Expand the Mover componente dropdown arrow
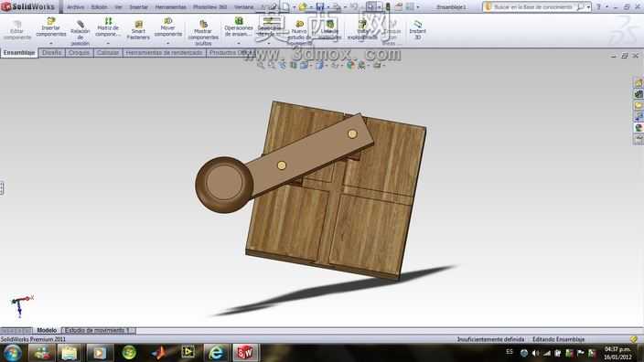The height and width of the screenshot is (362, 644). click(168, 43)
